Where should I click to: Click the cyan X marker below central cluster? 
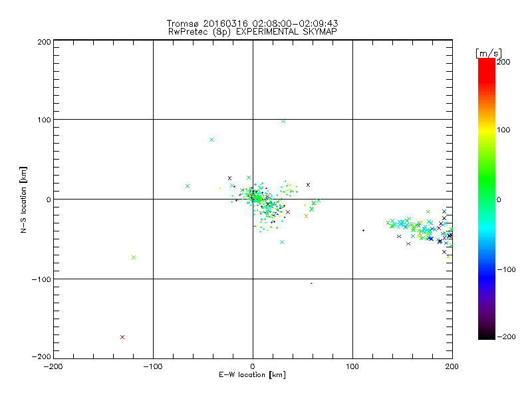[x=282, y=242]
